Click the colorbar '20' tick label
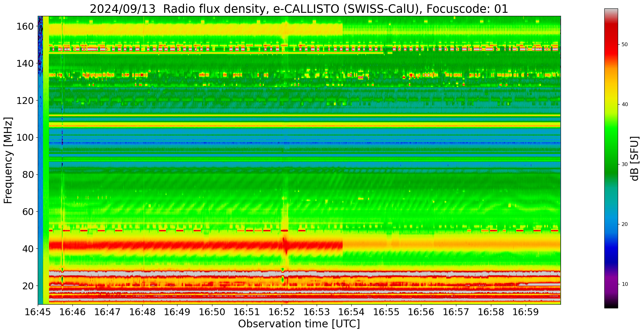Screen dimensions: 644x333 click(625, 224)
